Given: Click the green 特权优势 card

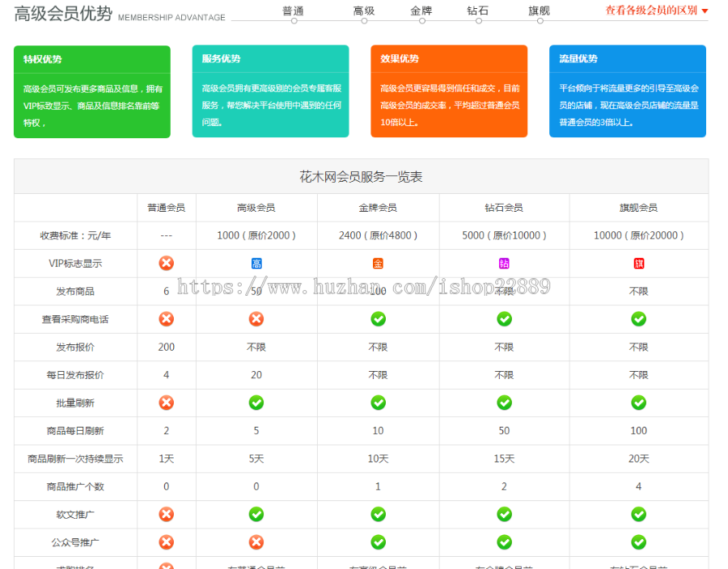Looking at the screenshot, I should click(92, 92).
